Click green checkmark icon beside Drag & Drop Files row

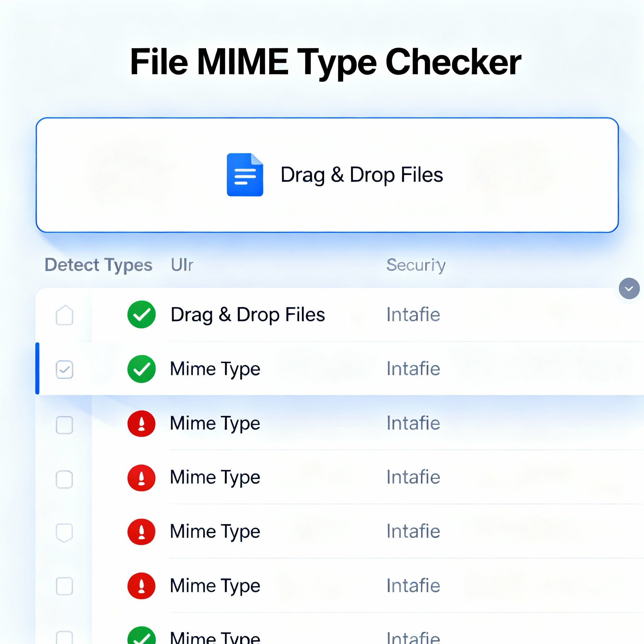coord(141,314)
